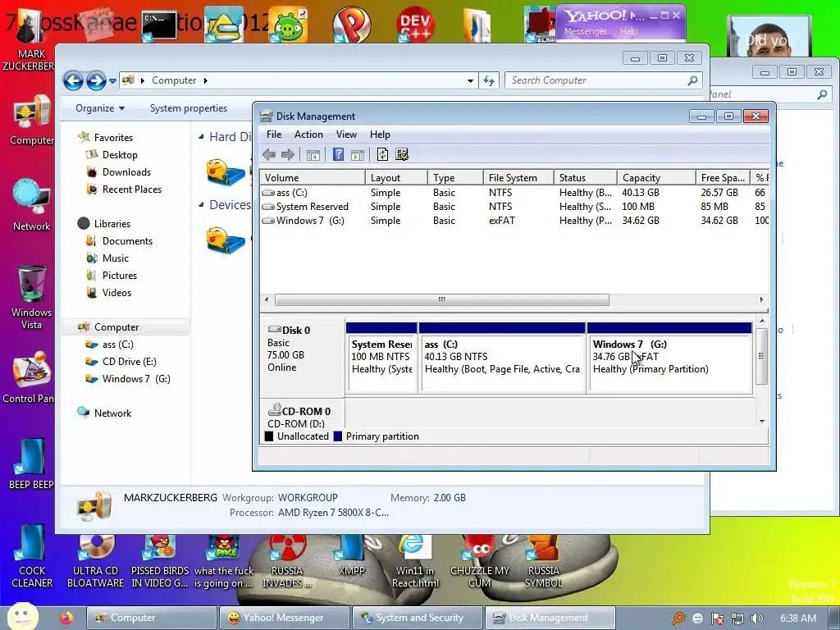Click the CD-ROM 0 label panel
This screenshot has height=630, width=840.
(303, 415)
